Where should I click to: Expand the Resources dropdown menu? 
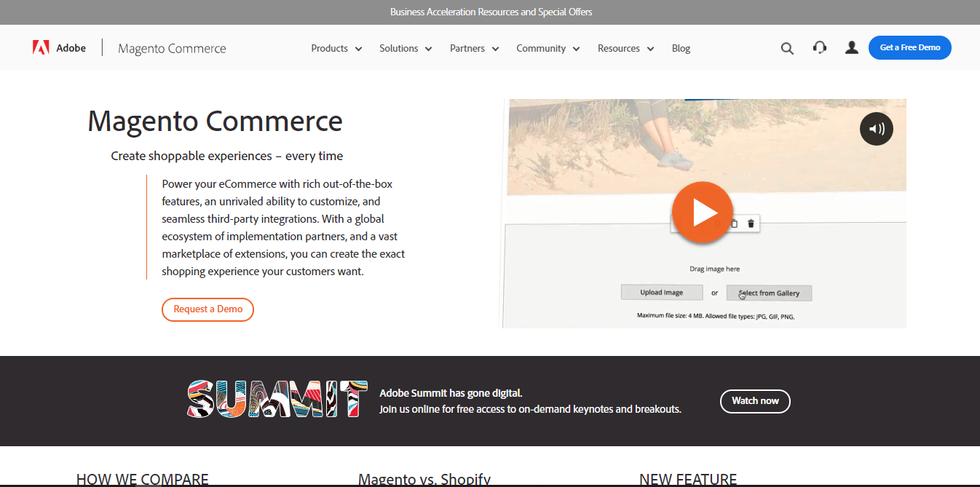pos(626,49)
